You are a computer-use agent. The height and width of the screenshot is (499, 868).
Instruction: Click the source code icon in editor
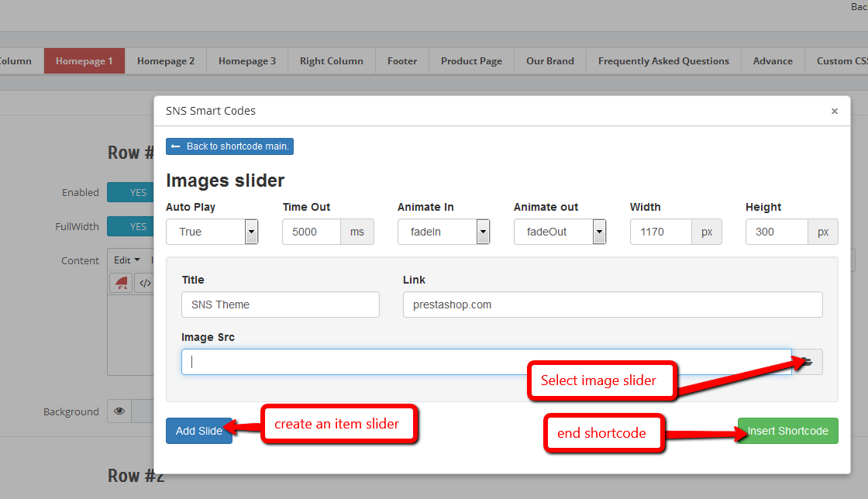coord(144,283)
